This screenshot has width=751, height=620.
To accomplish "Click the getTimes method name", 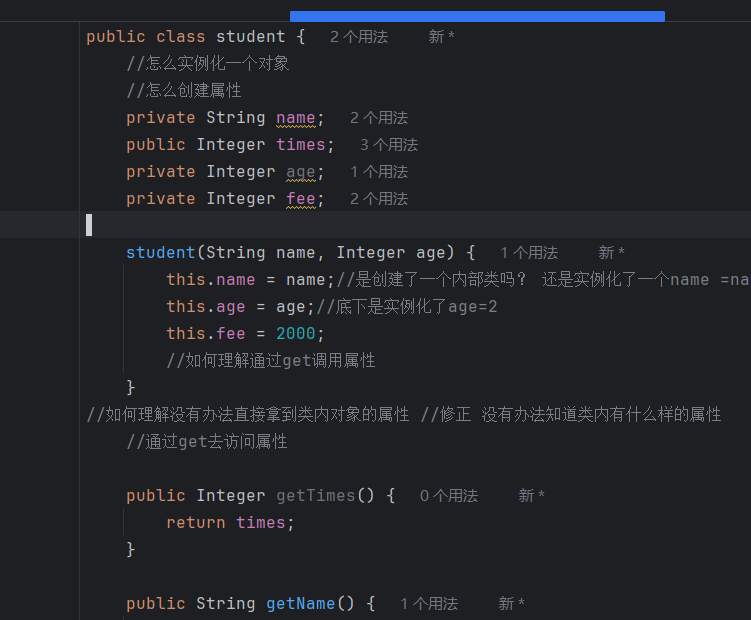I will (x=316, y=496).
